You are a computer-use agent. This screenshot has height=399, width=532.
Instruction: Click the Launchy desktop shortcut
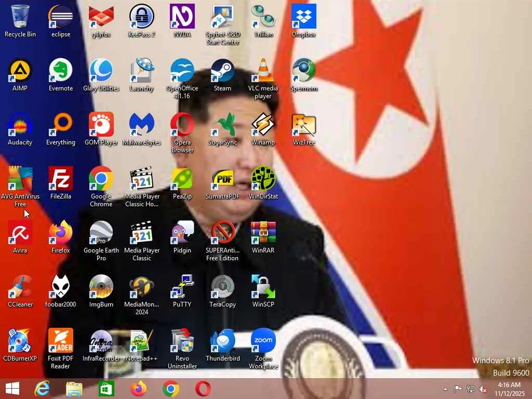[x=142, y=75]
